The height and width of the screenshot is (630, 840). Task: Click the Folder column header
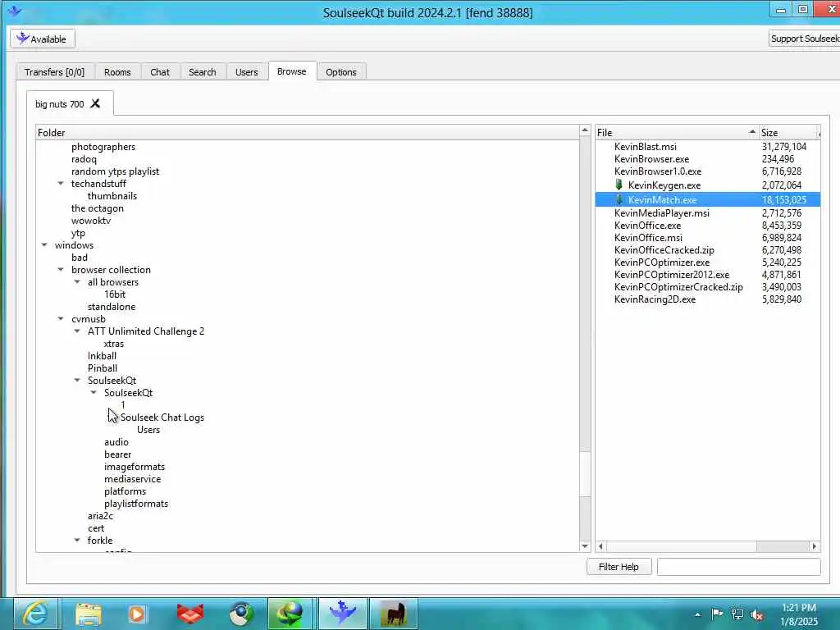point(308,132)
